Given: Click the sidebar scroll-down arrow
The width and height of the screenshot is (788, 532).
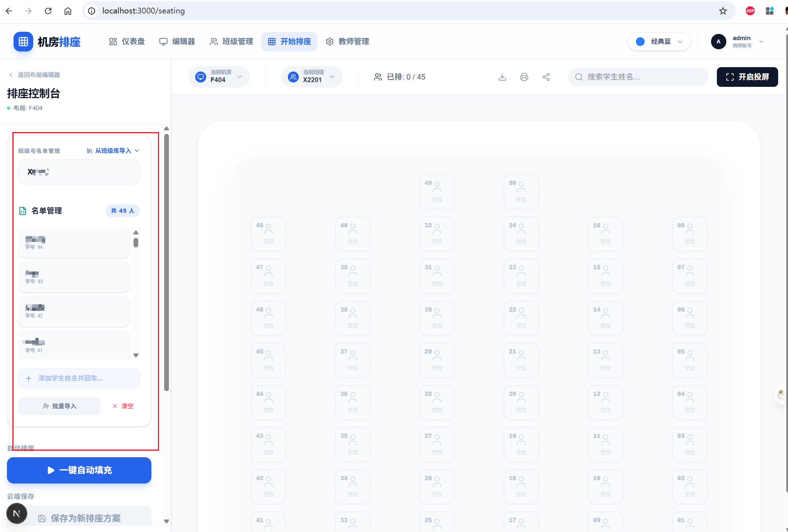Looking at the screenshot, I should pyautogui.click(x=166, y=521).
